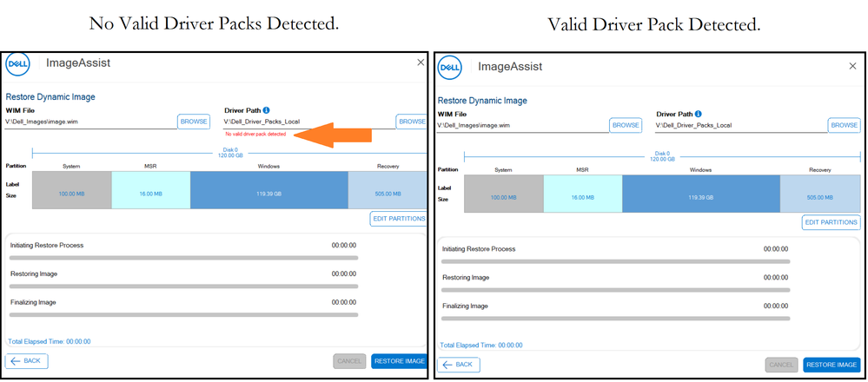Click Initiating Restore Process progress bar, left window
This screenshot has width=868, height=382.
[184, 258]
